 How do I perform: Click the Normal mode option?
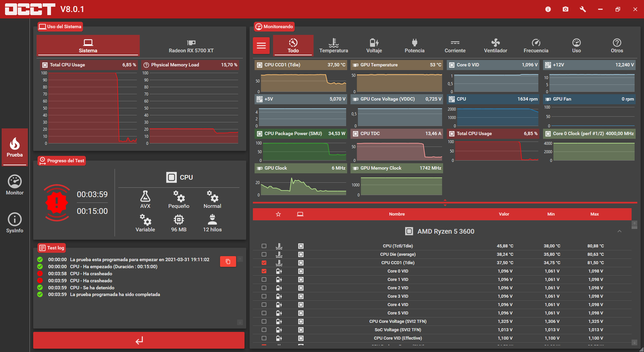click(x=212, y=200)
